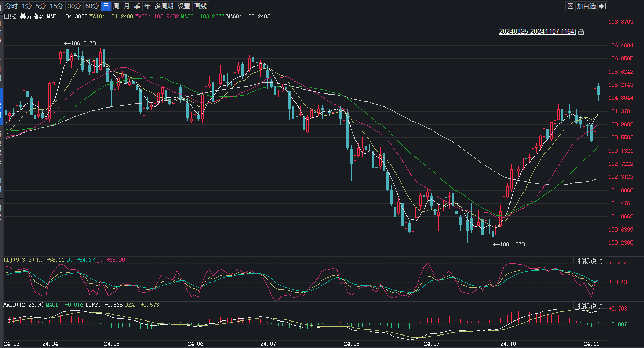The height and width of the screenshot is (348, 644).
Task: Select the 60分 hourly period
Action: click(x=91, y=6)
